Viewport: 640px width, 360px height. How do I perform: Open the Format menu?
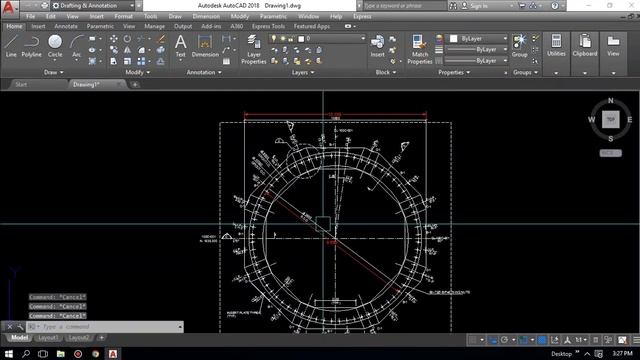123,16
